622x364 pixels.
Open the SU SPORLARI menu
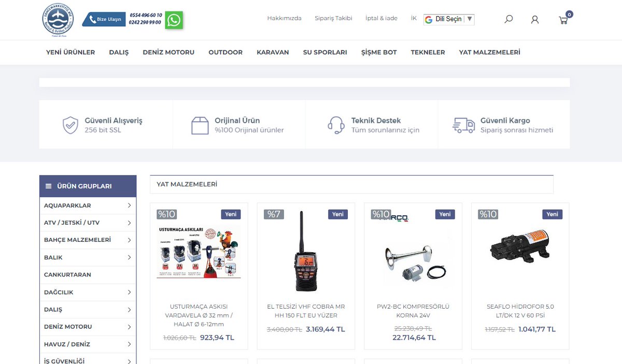(325, 52)
